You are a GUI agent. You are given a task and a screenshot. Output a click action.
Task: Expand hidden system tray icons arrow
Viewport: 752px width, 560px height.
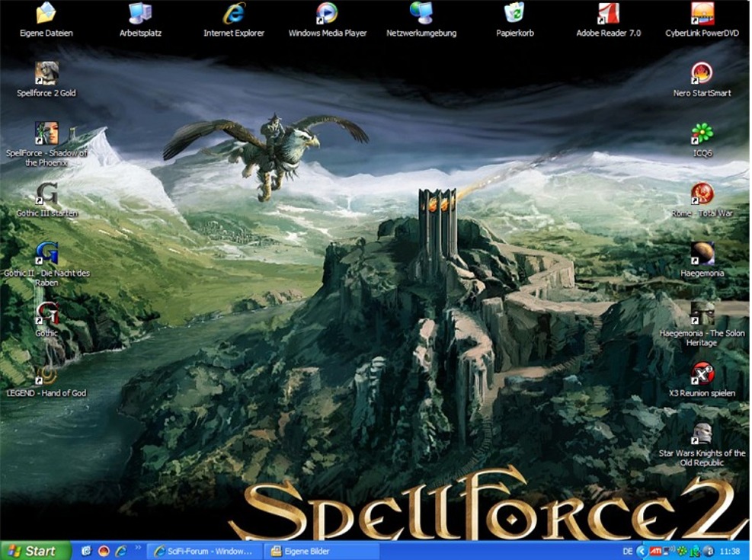(641, 551)
